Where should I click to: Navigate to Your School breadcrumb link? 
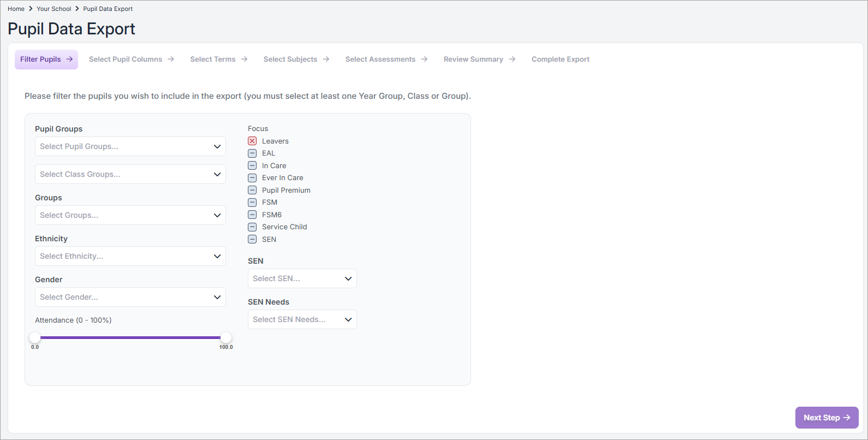tap(54, 9)
